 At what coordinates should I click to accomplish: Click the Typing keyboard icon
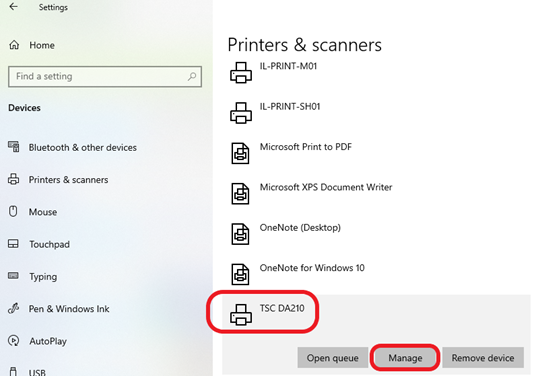[13, 275]
